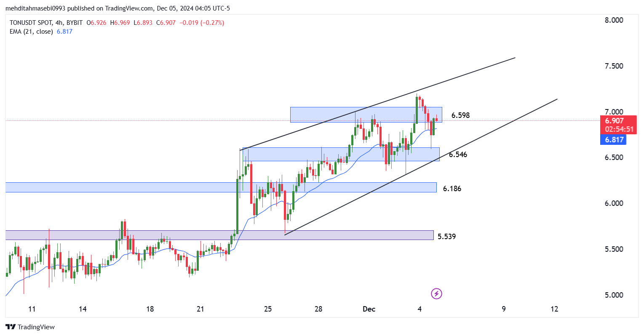
Task: Select the TONUSDT SPOT symbol title
Action: (x=31, y=23)
